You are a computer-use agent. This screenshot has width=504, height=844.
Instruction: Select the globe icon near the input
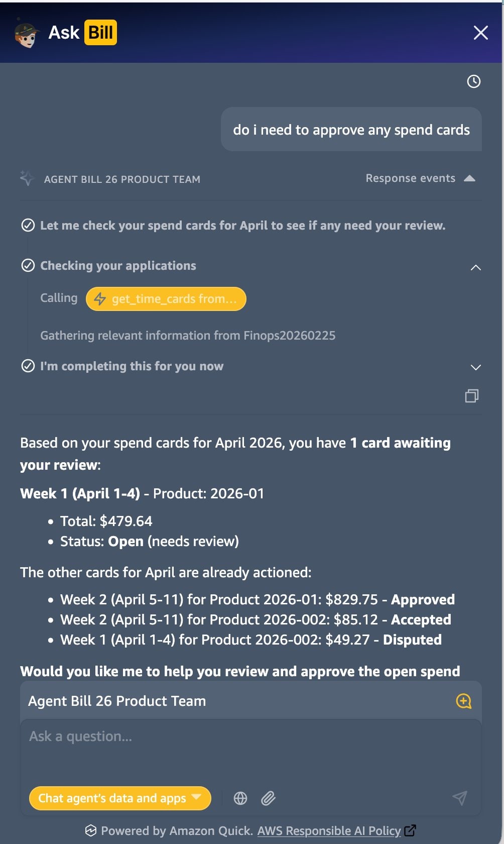click(x=240, y=798)
